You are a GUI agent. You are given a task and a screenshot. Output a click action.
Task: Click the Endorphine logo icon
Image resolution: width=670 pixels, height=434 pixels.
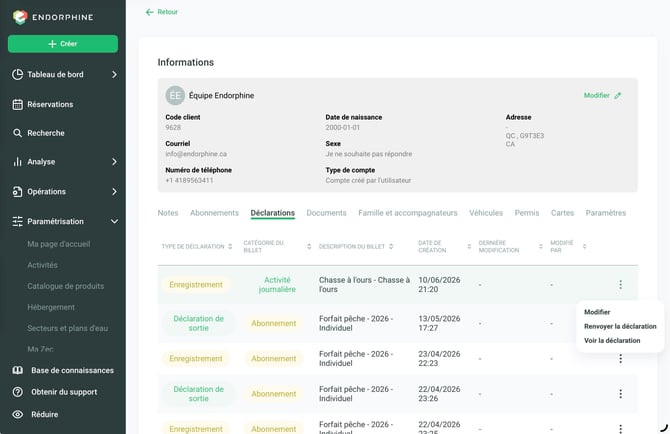coord(20,17)
